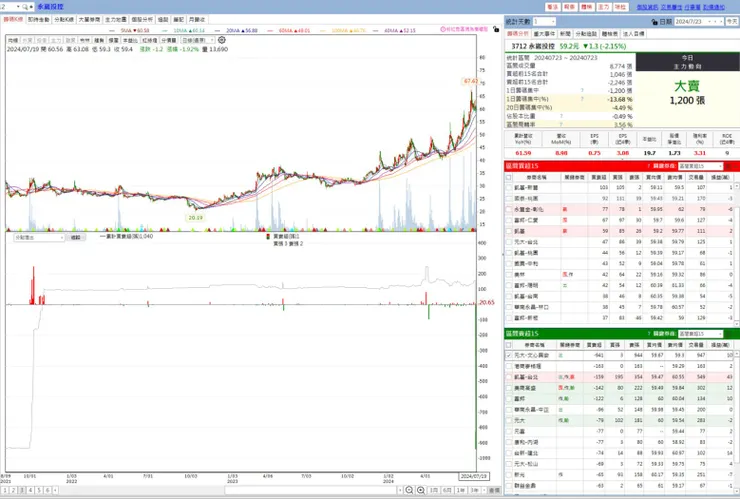Open the 重大事件 tab in right panel

click(544, 34)
